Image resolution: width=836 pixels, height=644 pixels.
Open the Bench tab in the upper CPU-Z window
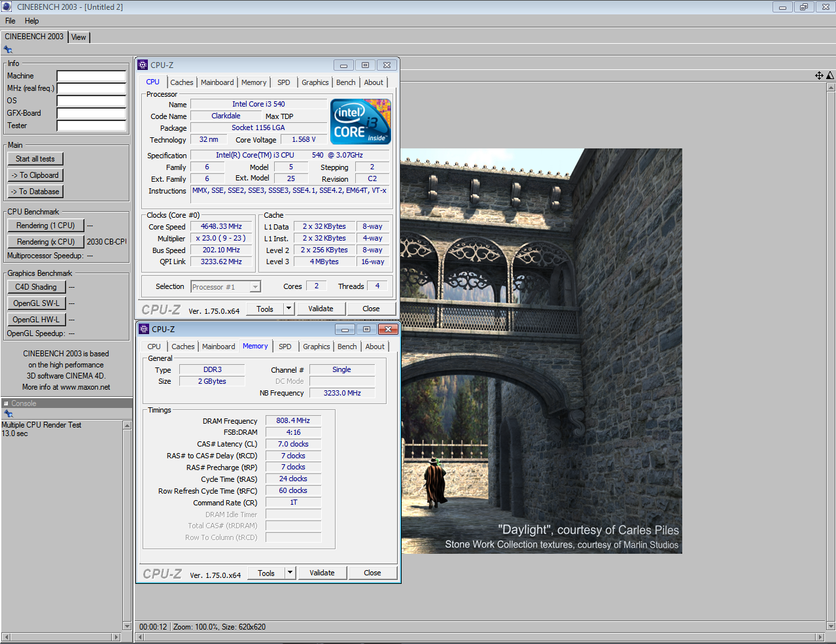click(345, 82)
